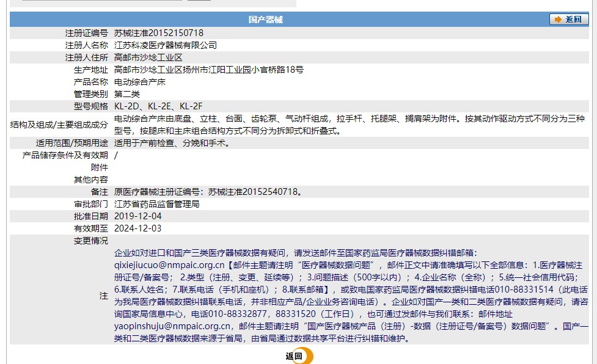Click the 生产地址 label

pyautogui.click(x=91, y=70)
